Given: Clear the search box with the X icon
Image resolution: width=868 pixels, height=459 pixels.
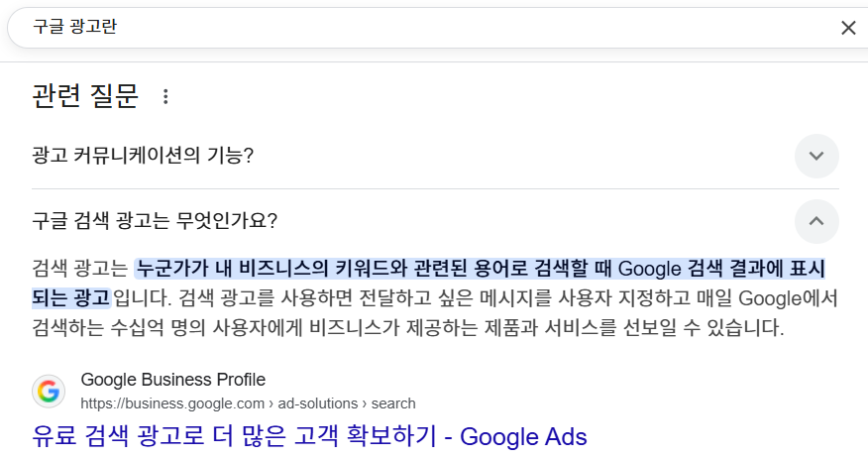Looking at the screenshot, I should click(848, 28).
